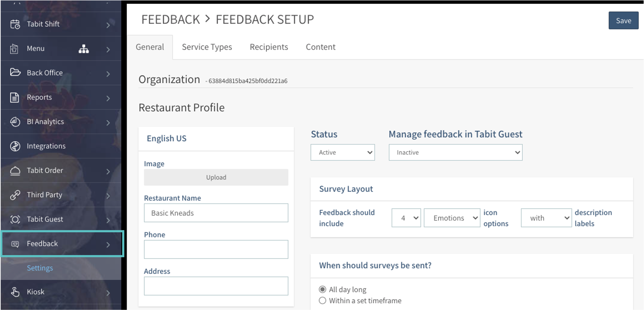This screenshot has width=644, height=310.
Task: Expand the Tabit Guest sidebar chevron
Action: pos(108,220)
